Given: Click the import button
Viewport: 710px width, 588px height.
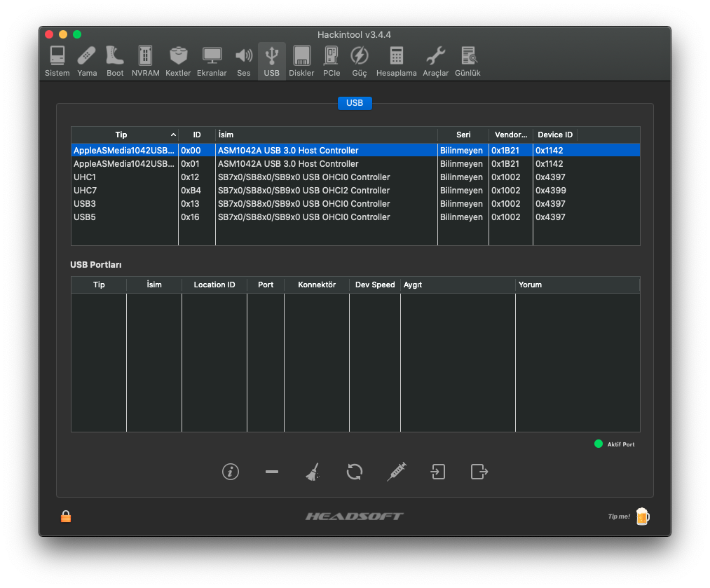Looking at the screenshot, I should tap(437, 472).
